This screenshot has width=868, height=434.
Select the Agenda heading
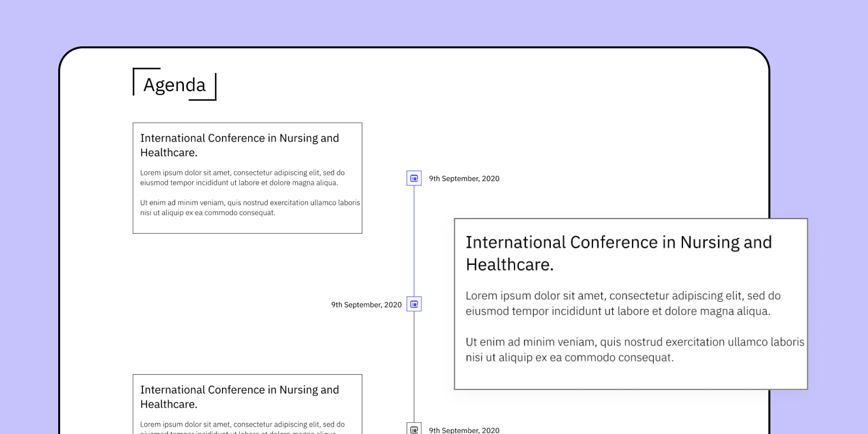click(x=175, y=85)
